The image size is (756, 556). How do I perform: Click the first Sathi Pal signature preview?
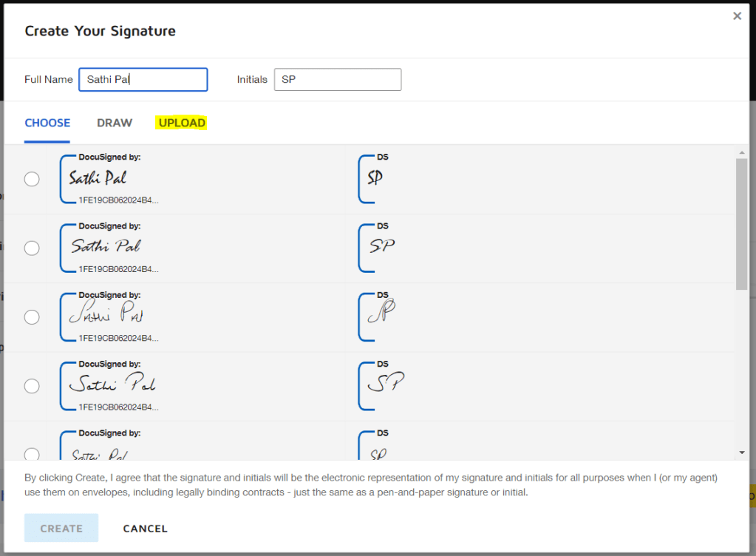point(98,178)
